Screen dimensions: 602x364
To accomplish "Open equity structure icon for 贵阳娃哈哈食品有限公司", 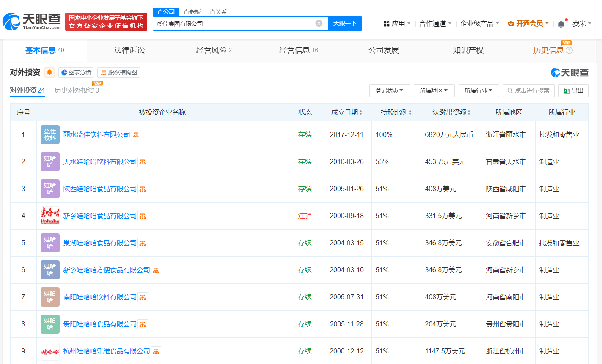I will tap(143, 324).
